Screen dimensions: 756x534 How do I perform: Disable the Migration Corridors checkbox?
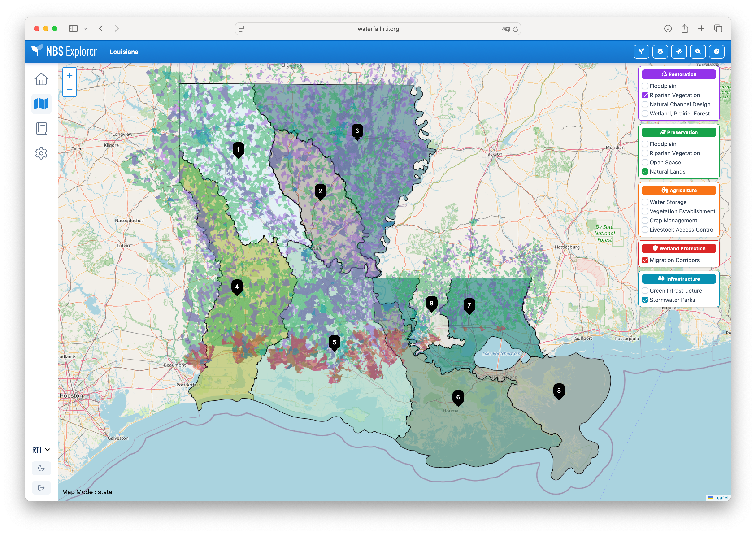pyautogui.click(x=645, y=260)
